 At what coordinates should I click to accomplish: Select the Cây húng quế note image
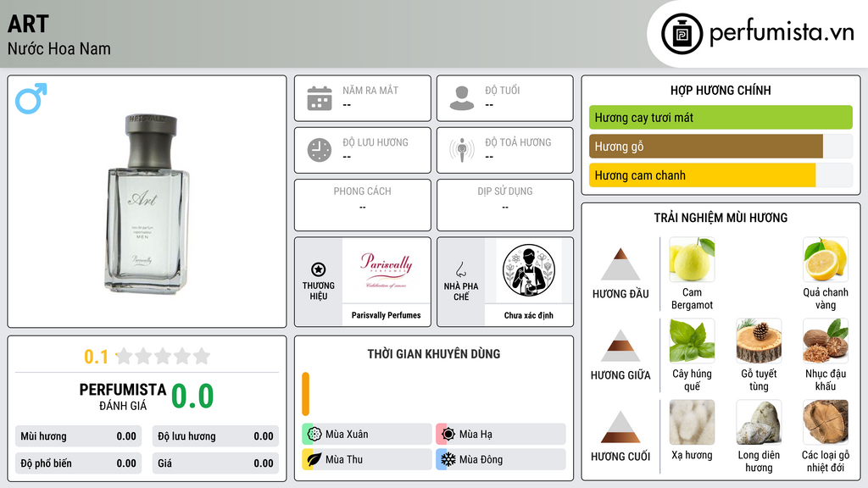pos(692,341)
